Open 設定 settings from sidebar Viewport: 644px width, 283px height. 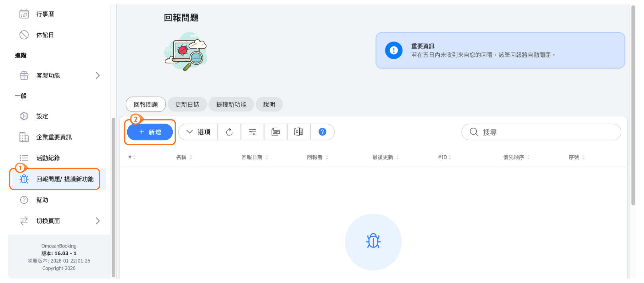click(x=42, y=116)
